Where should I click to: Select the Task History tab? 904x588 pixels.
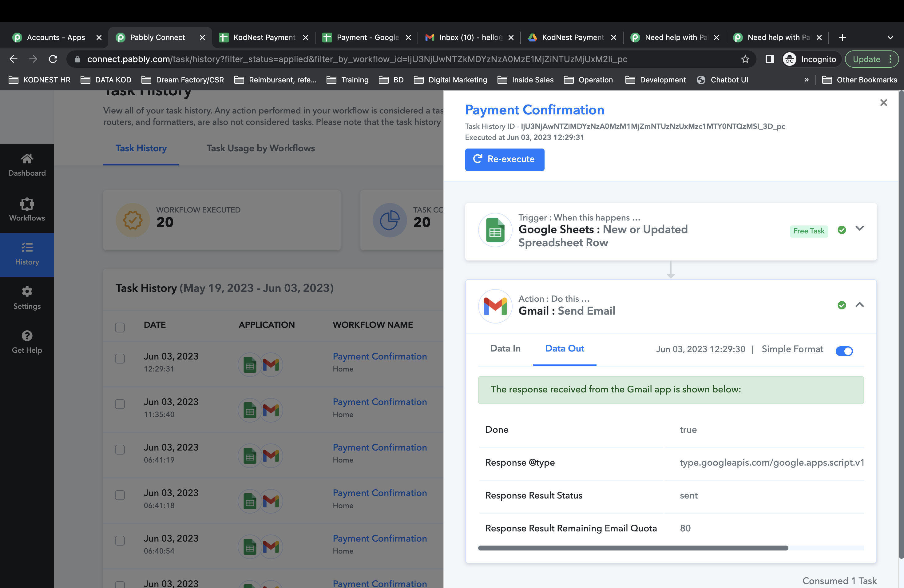(141, 148)
